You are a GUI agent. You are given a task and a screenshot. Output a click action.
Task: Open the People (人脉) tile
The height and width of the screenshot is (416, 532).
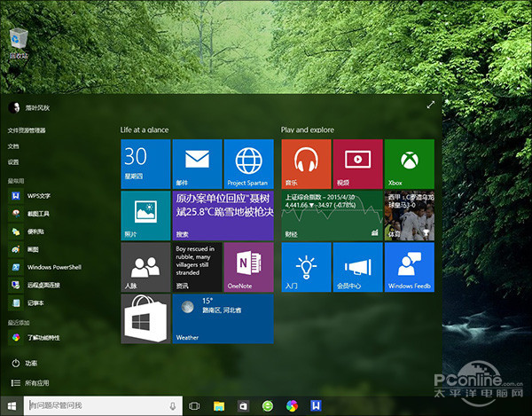145,267
